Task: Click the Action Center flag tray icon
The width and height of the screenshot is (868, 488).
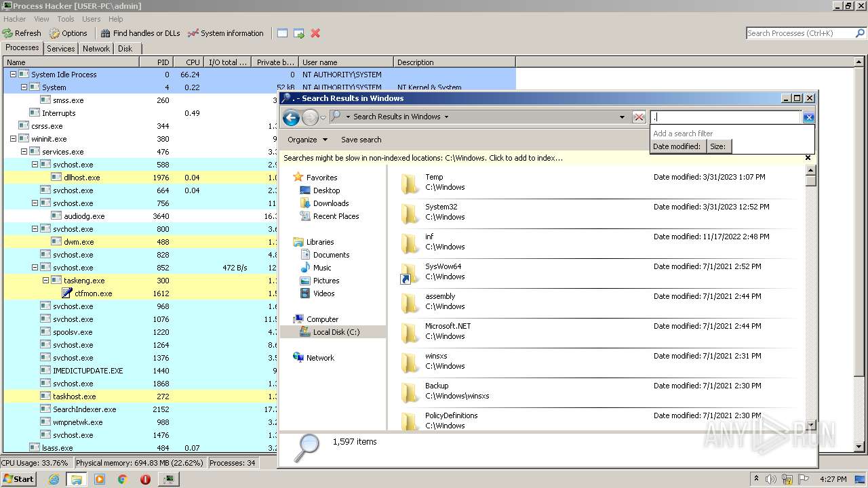Action: point(804,479)
